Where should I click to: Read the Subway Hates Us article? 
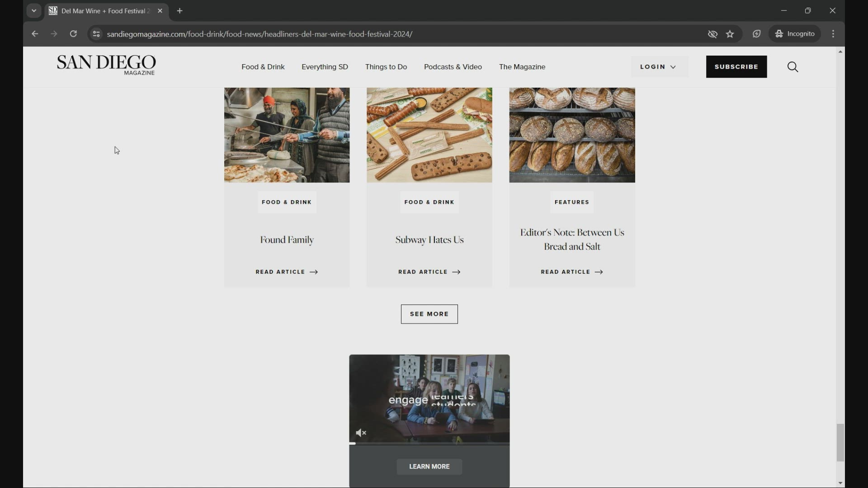click(x=429, y=272)
